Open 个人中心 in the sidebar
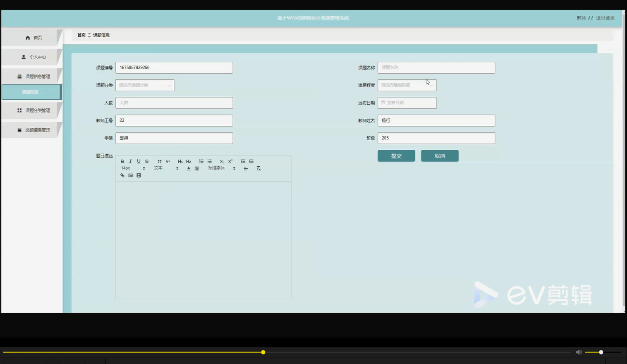 coord(31,57)
